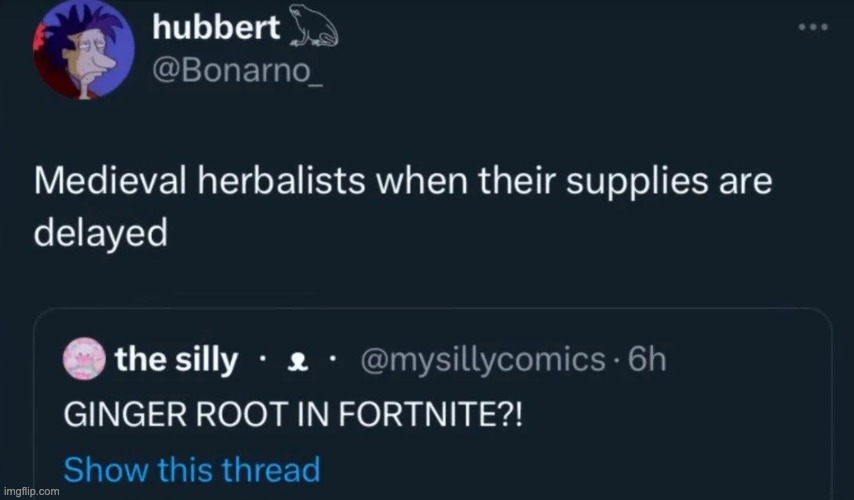
Task: Open the imgflip.com watermark link
Action: tap(31, 491)
